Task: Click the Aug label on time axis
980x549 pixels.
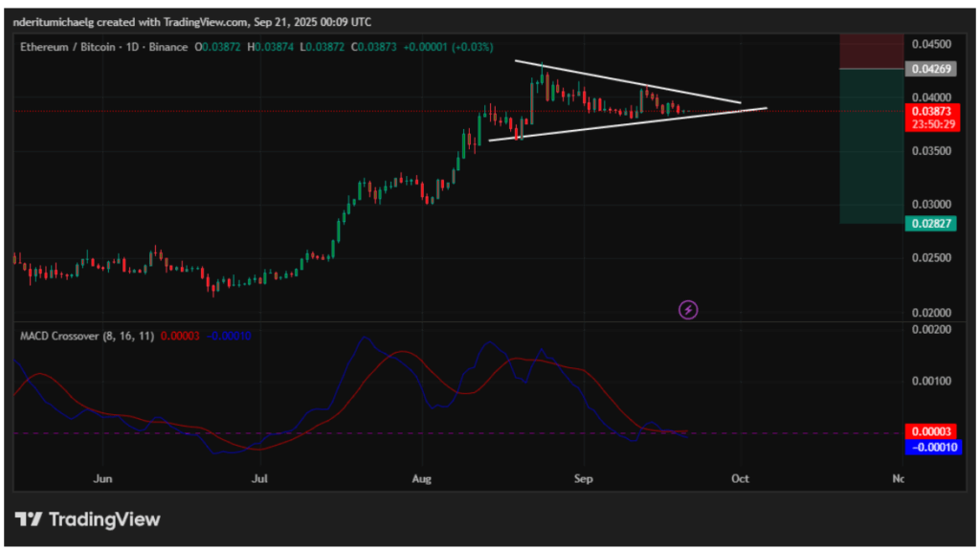Action: tap(422, 479)
